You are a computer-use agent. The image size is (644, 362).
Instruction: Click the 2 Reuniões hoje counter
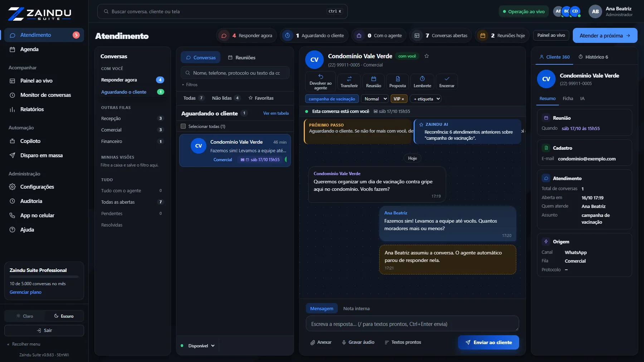[502, 35]
